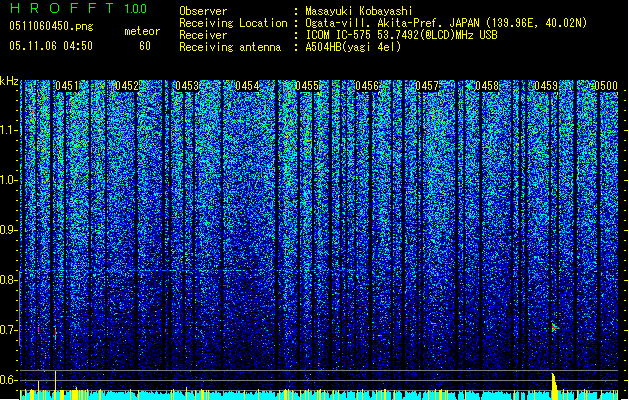
Task: Click the 1.0 kHz axis tick label
Action: pyautogui.click(x=8, y=180)
